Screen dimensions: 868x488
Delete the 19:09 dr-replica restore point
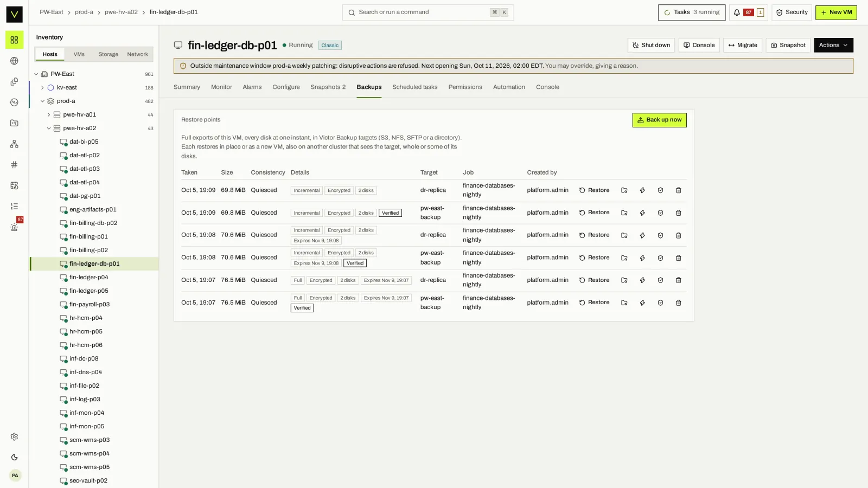point(678,190)
